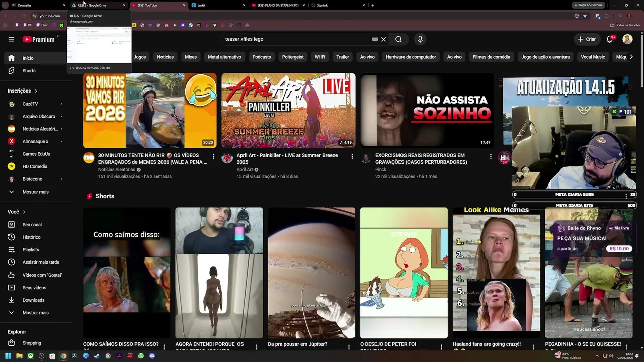Viewport: 644px width, 362px height.
Task: Open WhatsApp from the taskbar
Action: (x=141, y=356)
